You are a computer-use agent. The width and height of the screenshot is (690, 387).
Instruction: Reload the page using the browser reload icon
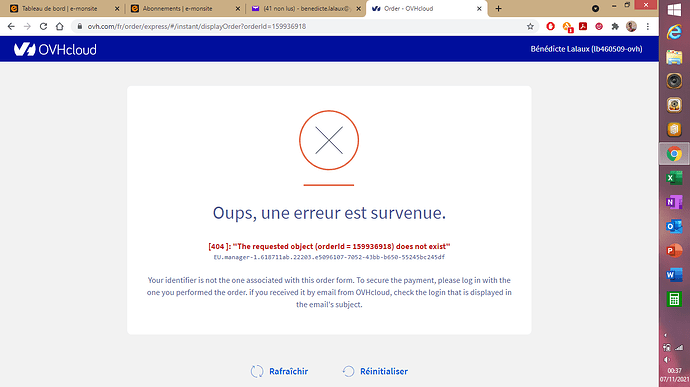(x=43, y=26)
